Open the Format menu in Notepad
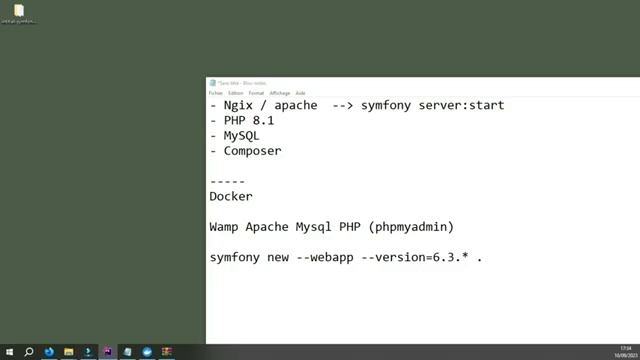 pos(256,93)
